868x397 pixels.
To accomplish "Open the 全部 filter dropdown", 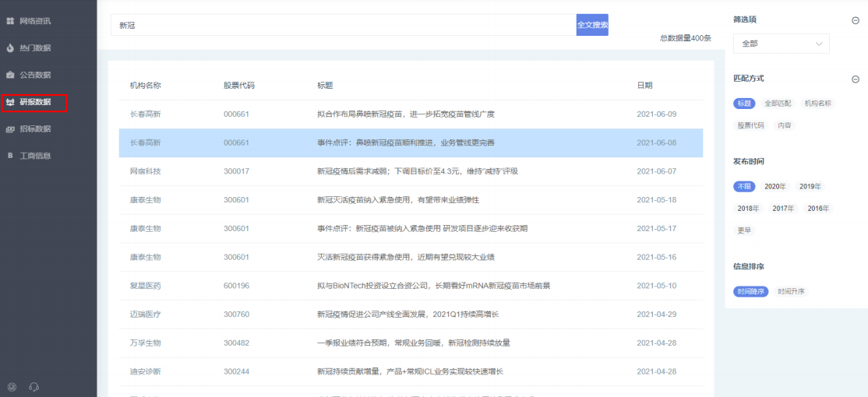I will [781, 44].
